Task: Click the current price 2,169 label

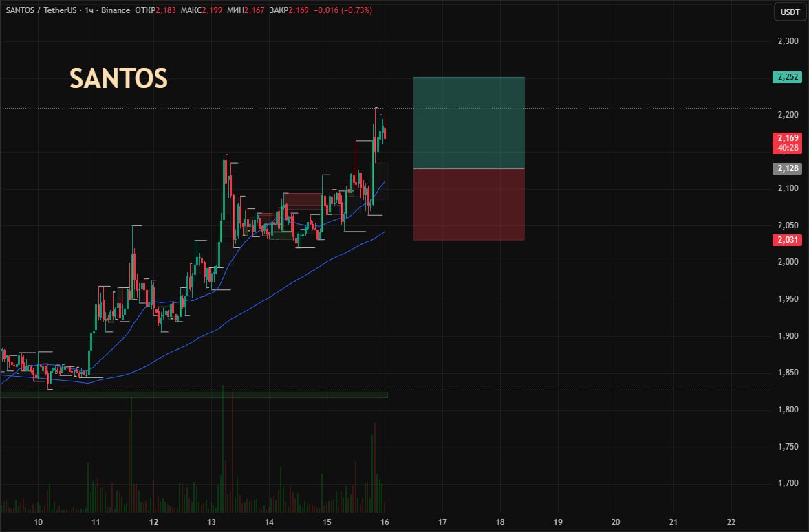Action: [787, 138]
